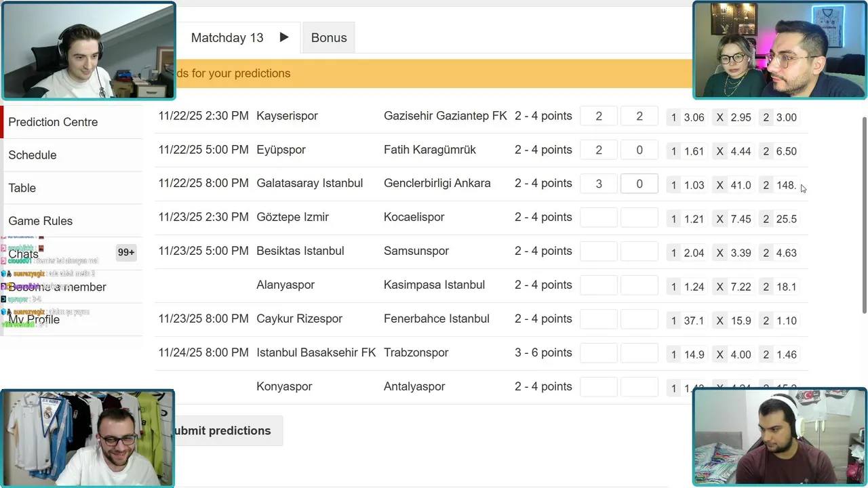Click Fenerbahce Istanbul away score box
Image resolution: width=868 pixels, height=488 pixels.
[639, 319]
